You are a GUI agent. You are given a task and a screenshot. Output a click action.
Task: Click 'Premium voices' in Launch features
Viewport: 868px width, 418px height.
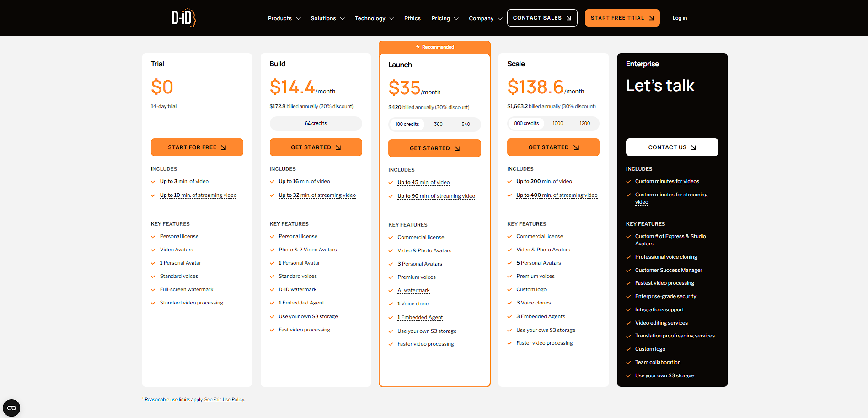[416, 277]
